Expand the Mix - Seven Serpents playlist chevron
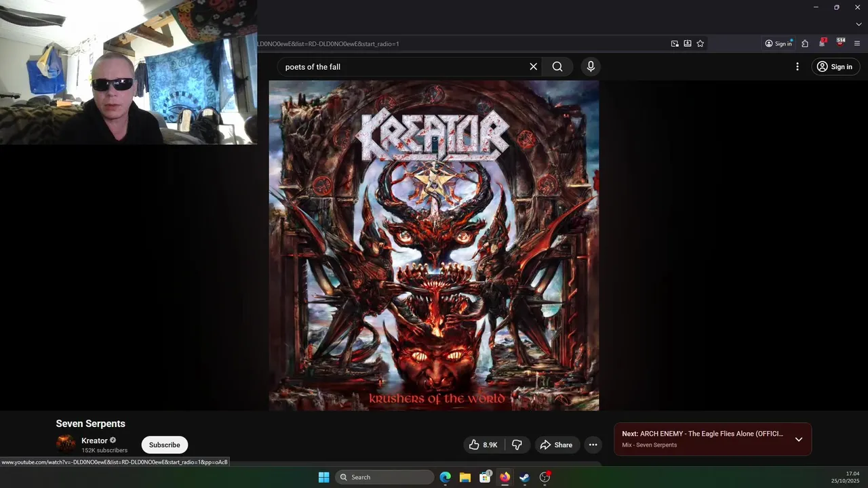 [x=799, y=439]
